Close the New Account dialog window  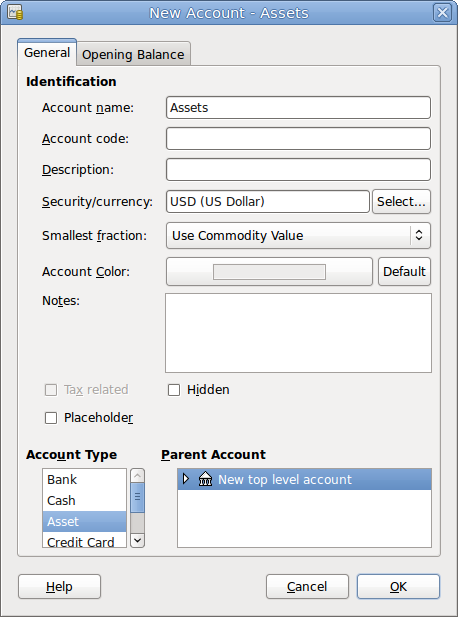(x=442, y=13)
